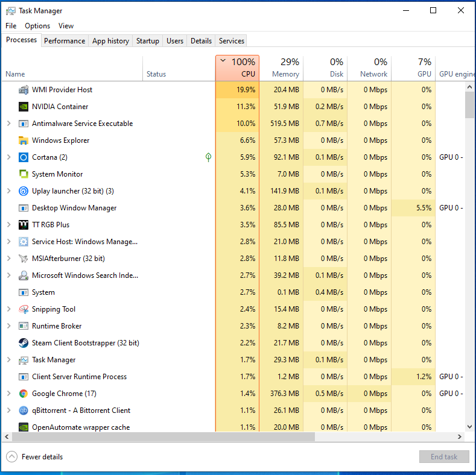
Task: Expand Service Host: Windows Manage... row
Action: (9, 242)
